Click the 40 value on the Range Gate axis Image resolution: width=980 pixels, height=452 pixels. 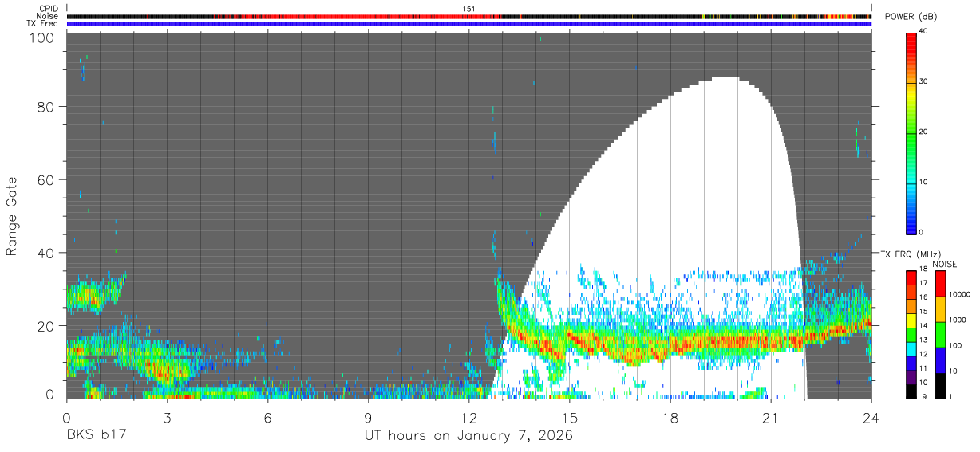(x=45, y=253)
